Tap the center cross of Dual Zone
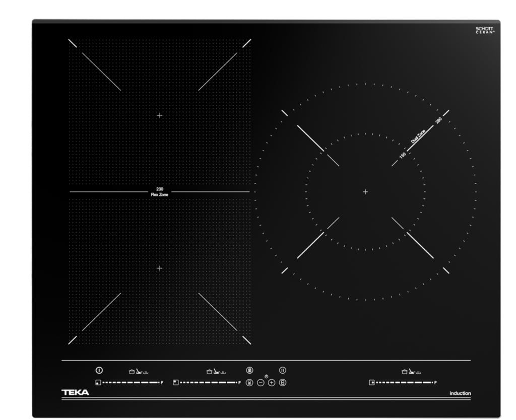 pyautogui.click(x=365, y=192)
